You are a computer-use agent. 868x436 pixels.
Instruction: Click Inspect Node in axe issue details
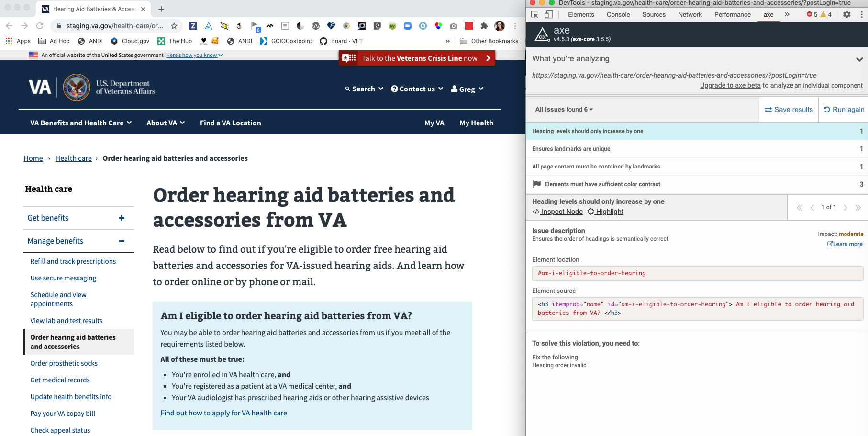coord(557,212)
